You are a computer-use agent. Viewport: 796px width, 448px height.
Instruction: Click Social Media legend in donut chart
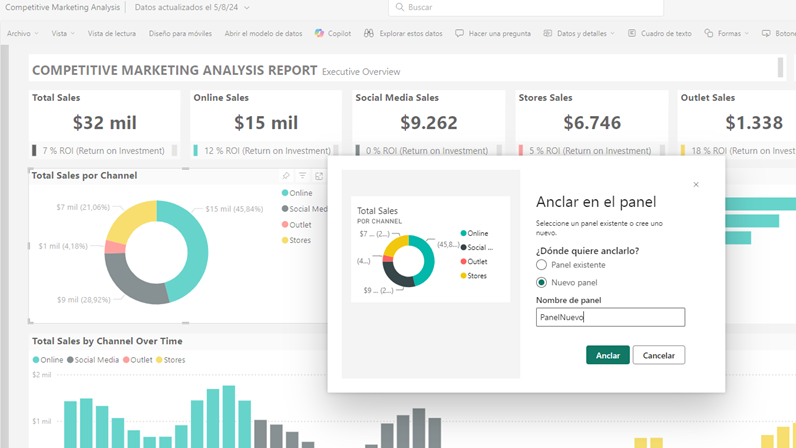point(305,209)
